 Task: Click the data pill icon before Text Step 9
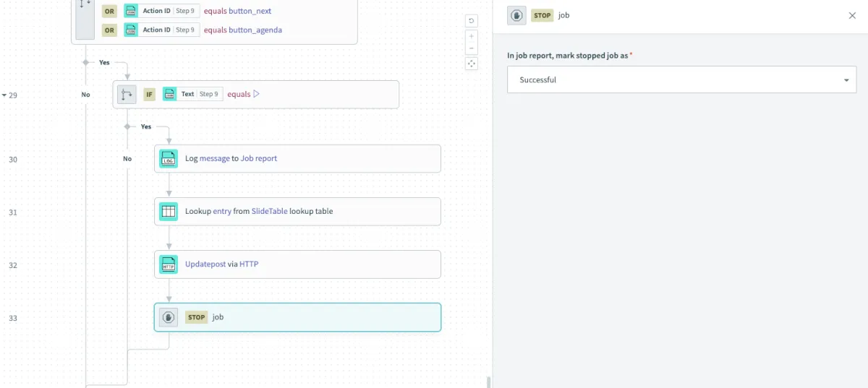point(170,94)
